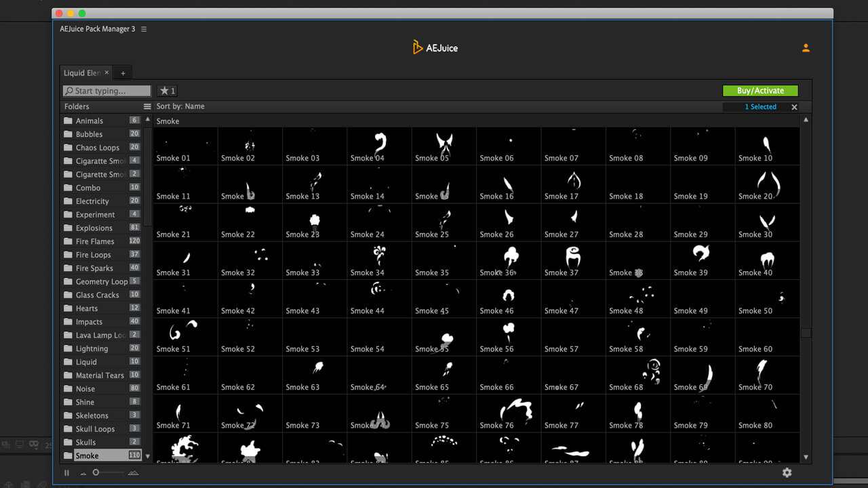Click the 1 Selected link
Viewport: 868px width, 488px height.
[760, 107]
